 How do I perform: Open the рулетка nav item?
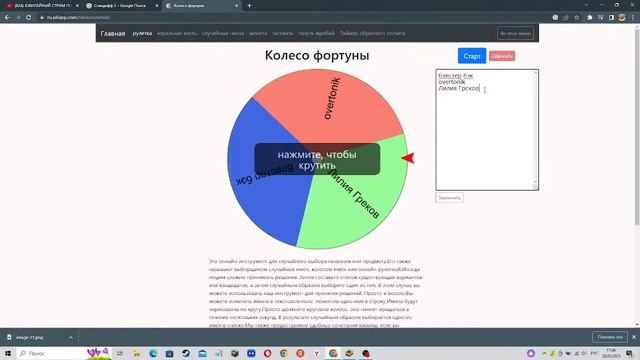(x=142, y=33)
